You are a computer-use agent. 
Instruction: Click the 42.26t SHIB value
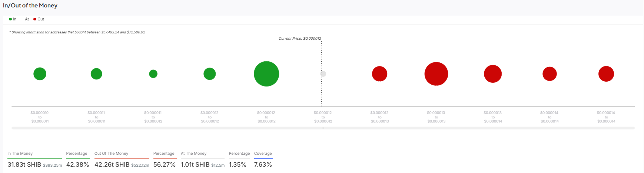click(x=112, y=164)
